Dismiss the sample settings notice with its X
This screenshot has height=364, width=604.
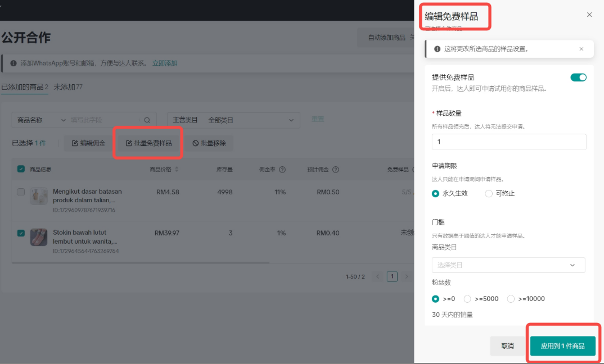point(582,49)
